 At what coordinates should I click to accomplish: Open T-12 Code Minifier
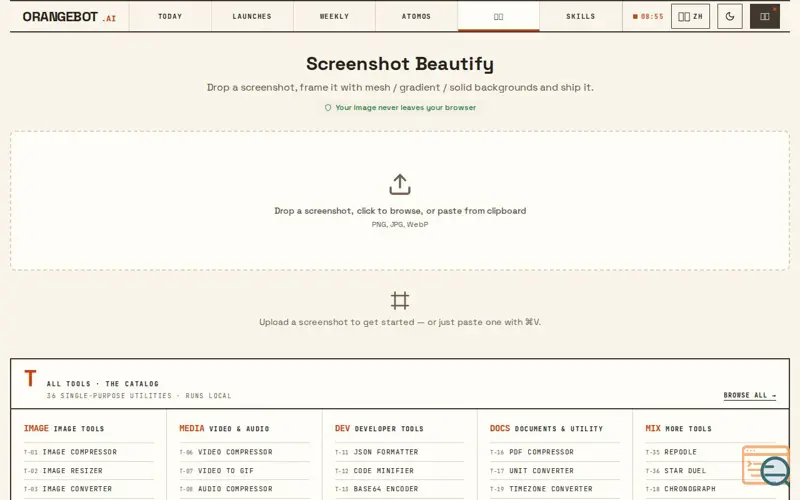399,470
